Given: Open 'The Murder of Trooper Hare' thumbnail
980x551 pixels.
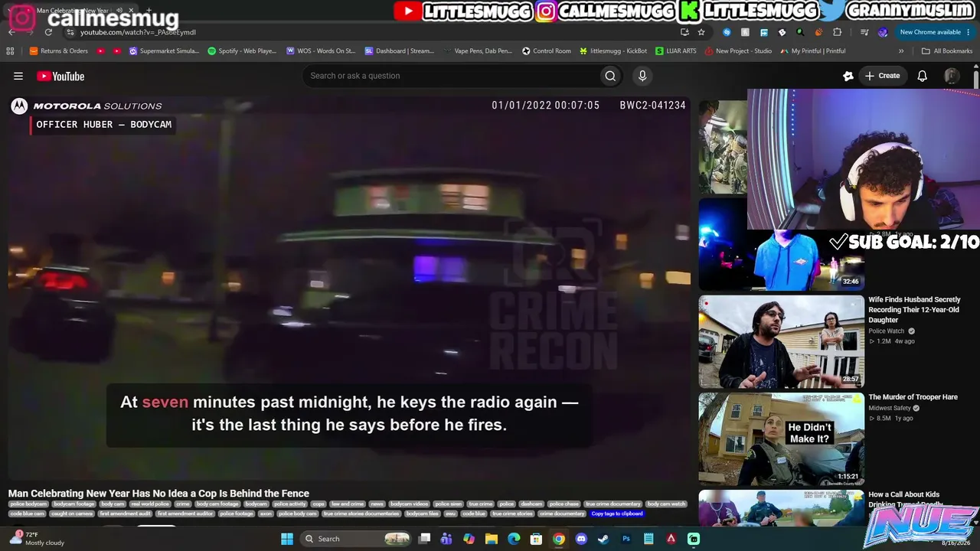Looking at the screenshot, I should coord(781,439).
